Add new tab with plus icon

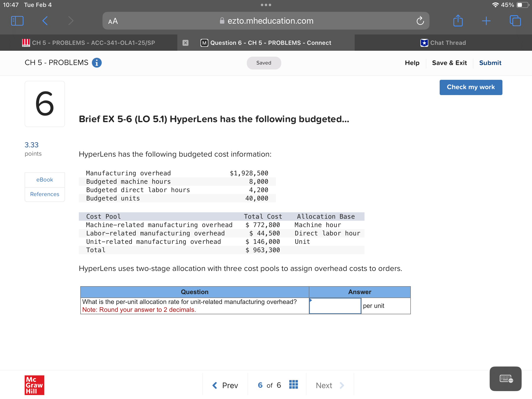pos(486,21)
